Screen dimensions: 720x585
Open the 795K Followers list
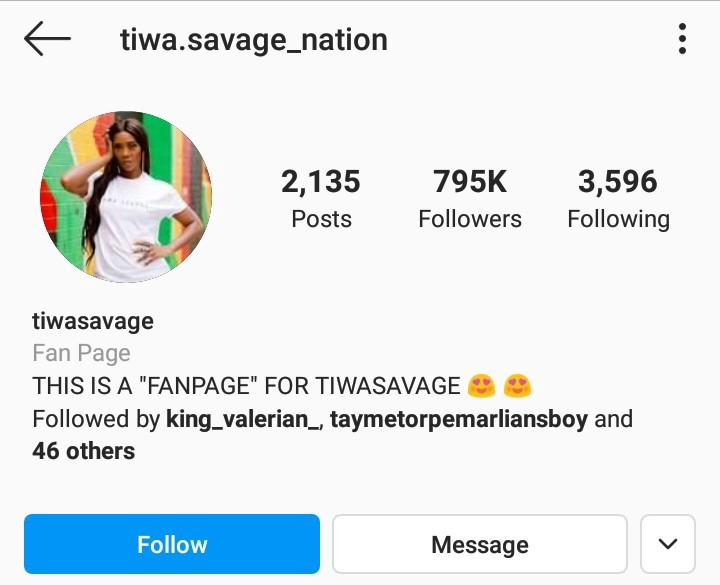pyautogui.click(x=470, y=198)
